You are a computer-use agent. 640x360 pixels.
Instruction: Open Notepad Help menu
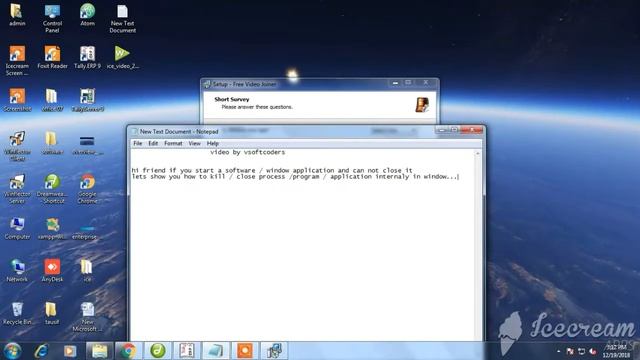[213, 143]
